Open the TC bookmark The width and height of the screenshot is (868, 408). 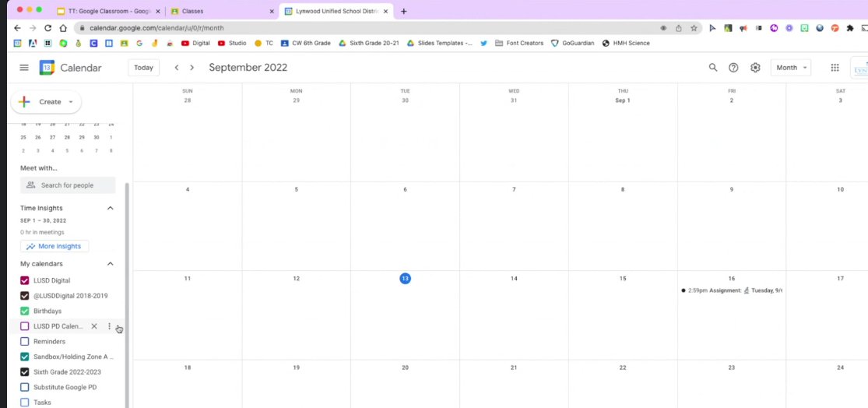click(x=263, y=43)
